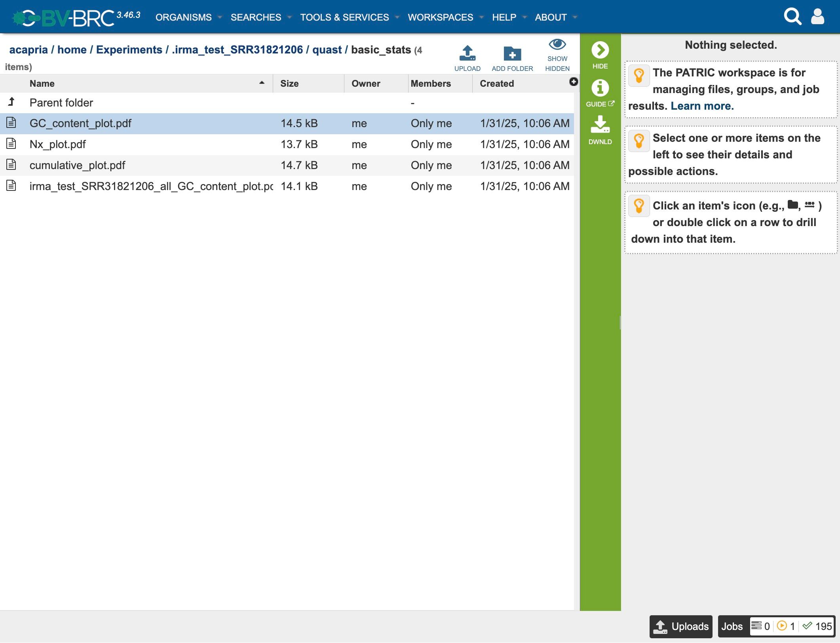This screenshot has width=840, height=643.
Task: Toggle Show Hidden eye icon
Action: (557, 44)
